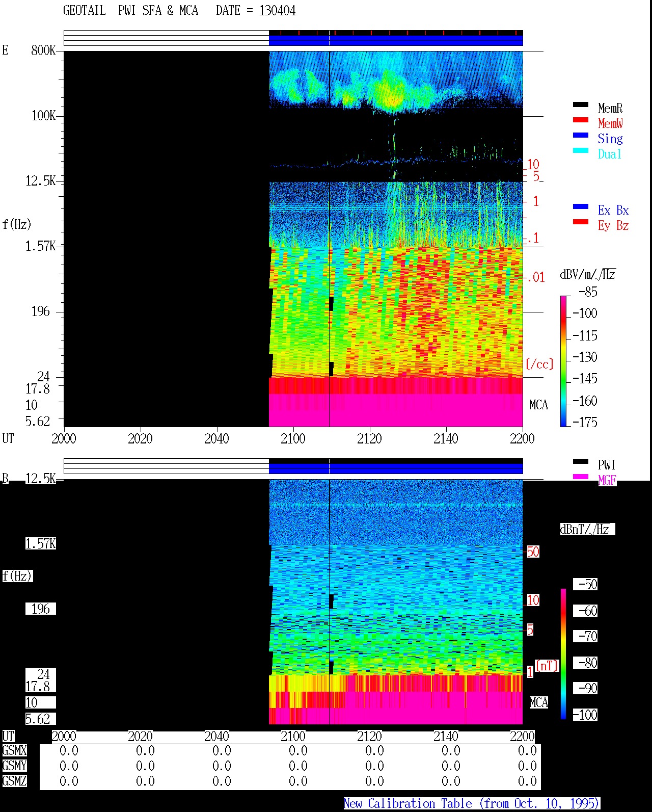Click the blue Ex Bx legend swatch
Screen dimensions: 652x812
[x=581, y=206]
